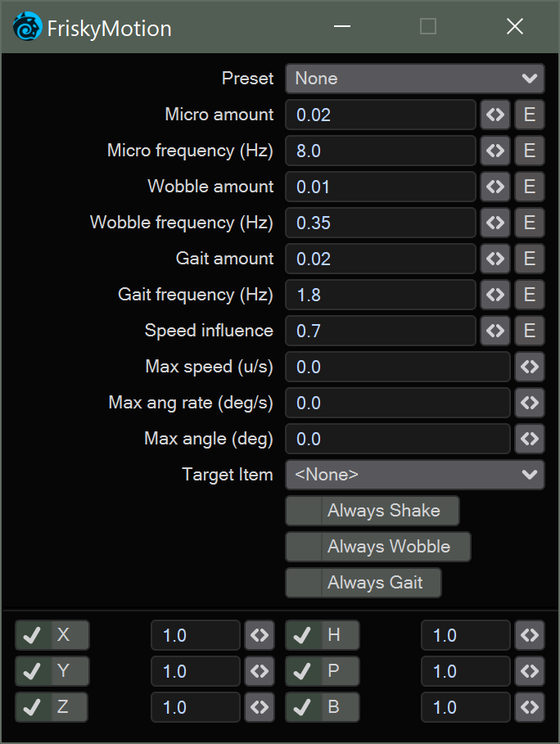Viewport: 560px width, 744px height.
Task: Open the envelope beside the Z channel value
Action: (260, 707)
